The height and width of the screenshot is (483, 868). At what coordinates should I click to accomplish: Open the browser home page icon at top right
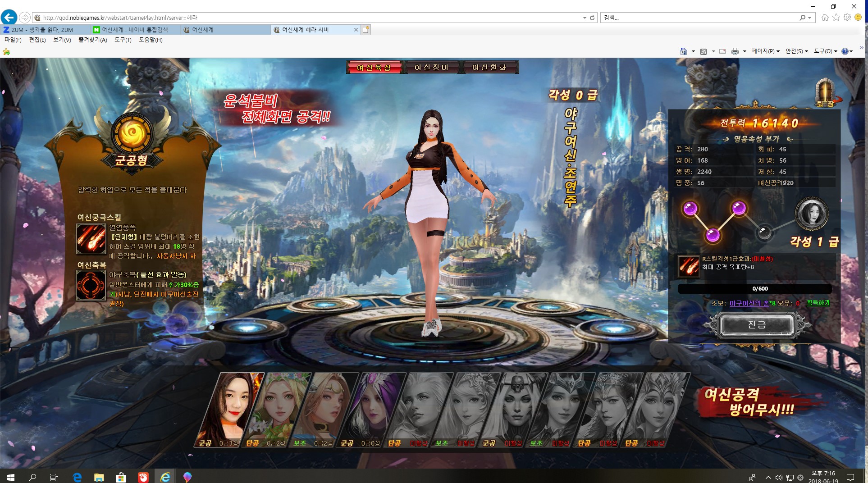(825, 18)
